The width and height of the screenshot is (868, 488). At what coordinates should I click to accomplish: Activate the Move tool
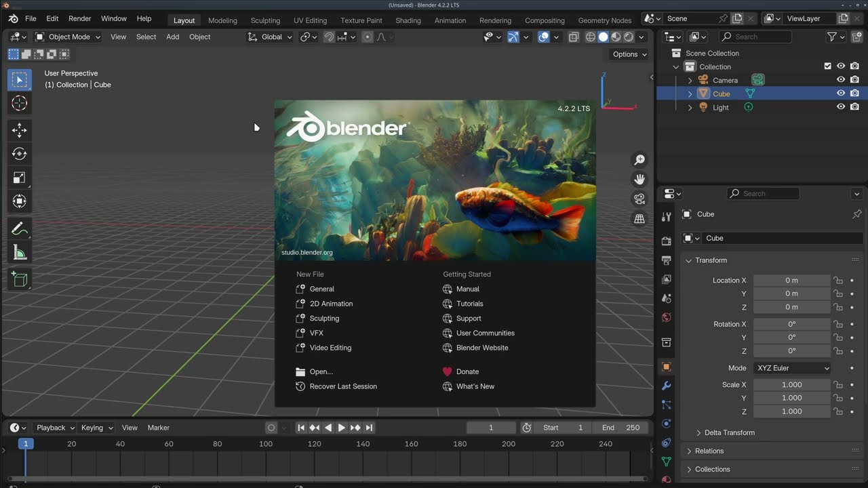click(x=20, y=130)
